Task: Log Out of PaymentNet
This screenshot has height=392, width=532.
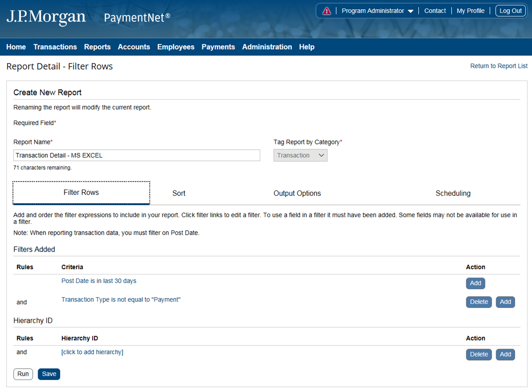Action: click(x=510, y=11)
